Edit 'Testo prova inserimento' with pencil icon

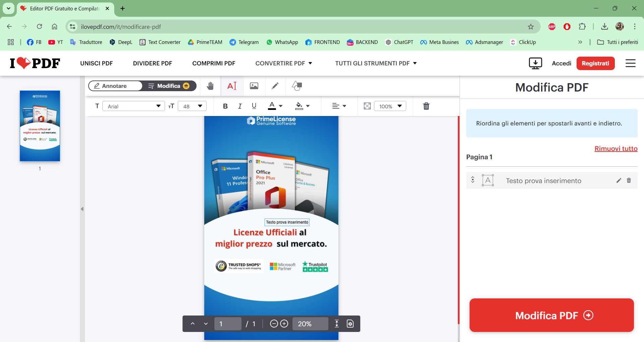pyautogui.click(x=619, y=180)
